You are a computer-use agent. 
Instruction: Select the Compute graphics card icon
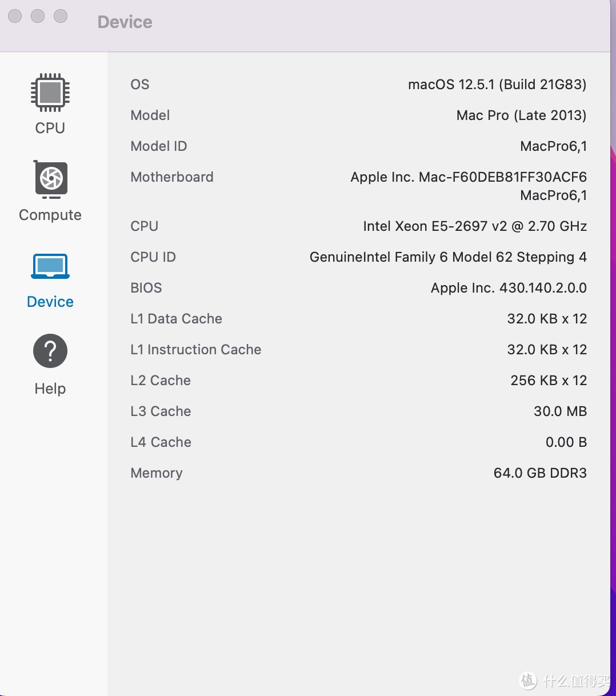click(x=50, y=179)
